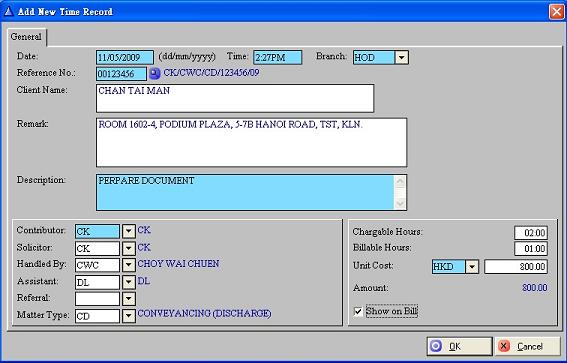Click the CK/CWC/CD/123456/09 reference text
The height and width of the screenshot is (363, 567).
(x=212, y=73)
